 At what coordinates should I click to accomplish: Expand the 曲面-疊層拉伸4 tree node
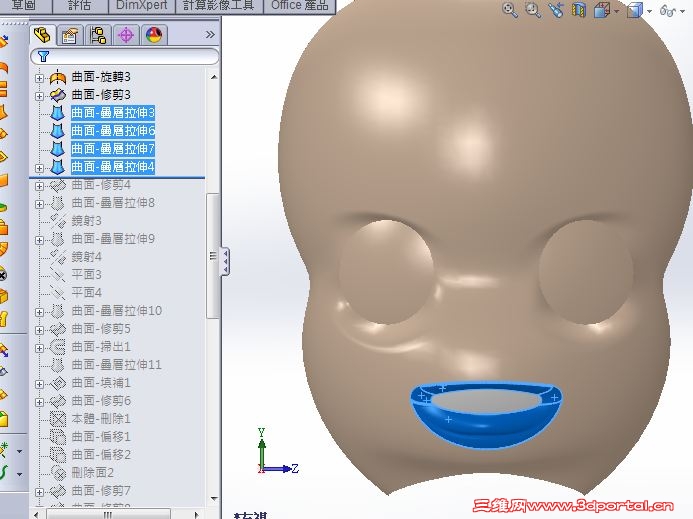pos(39,168)
